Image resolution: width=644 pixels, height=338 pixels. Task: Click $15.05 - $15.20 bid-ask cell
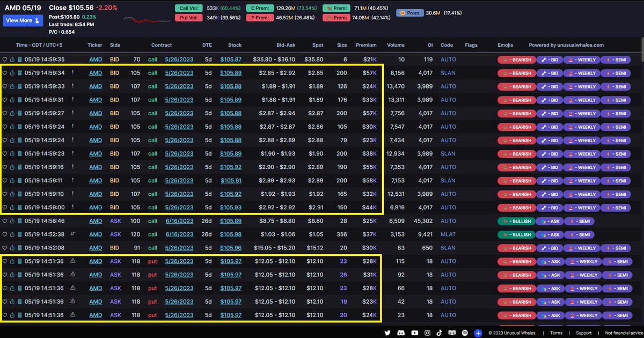tap(275, 248)
